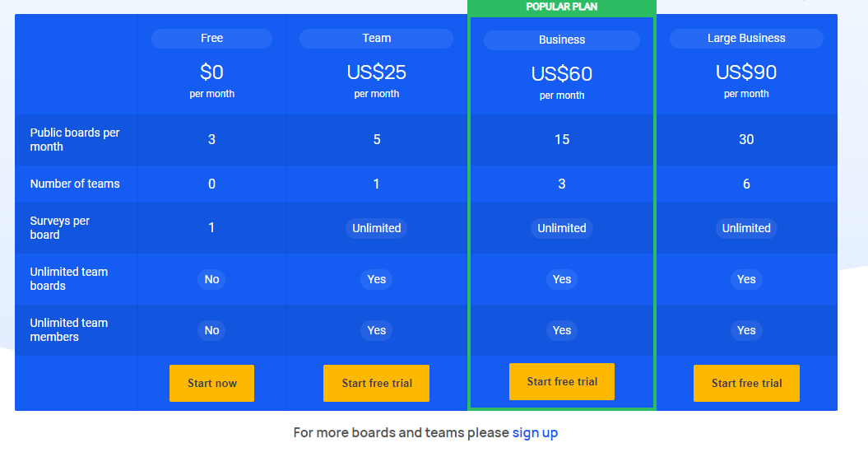This screenshot has width=868, height=471.
Task: Start free trial for Team plan
Action: click(376, 383)
